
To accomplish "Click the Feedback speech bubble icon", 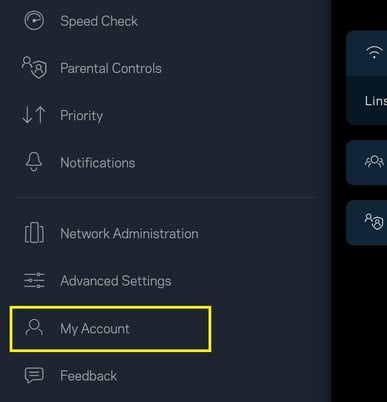I will [34, 375].
